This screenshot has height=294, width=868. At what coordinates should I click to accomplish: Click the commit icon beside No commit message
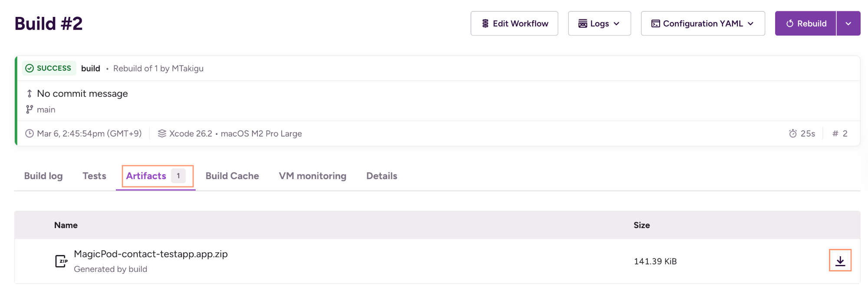[30, 94]
